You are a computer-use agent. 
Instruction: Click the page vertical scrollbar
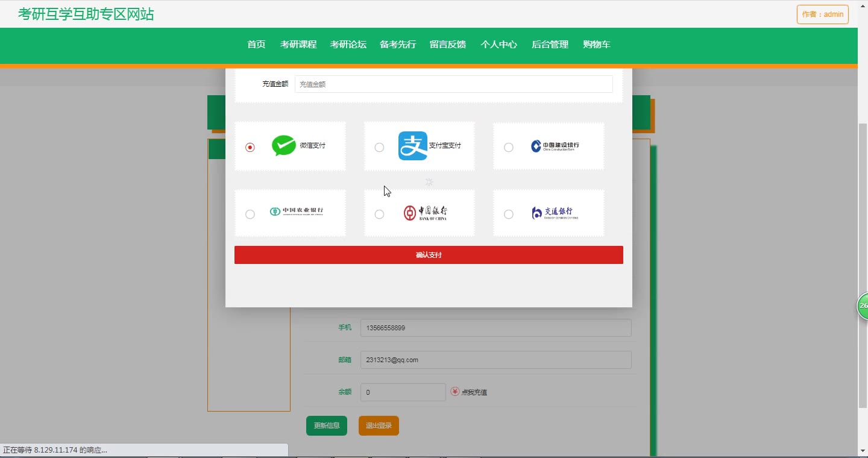coord(863,265)
